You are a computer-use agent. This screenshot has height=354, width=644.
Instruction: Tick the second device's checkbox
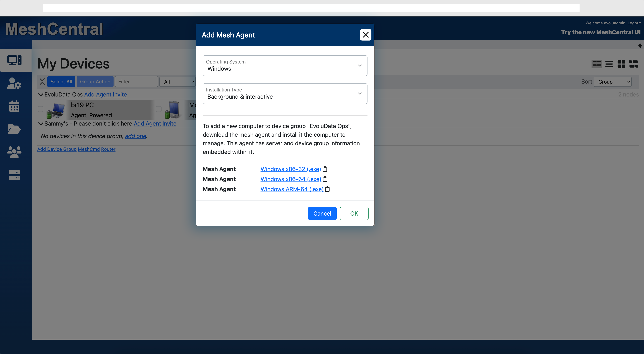pos(159,109)
